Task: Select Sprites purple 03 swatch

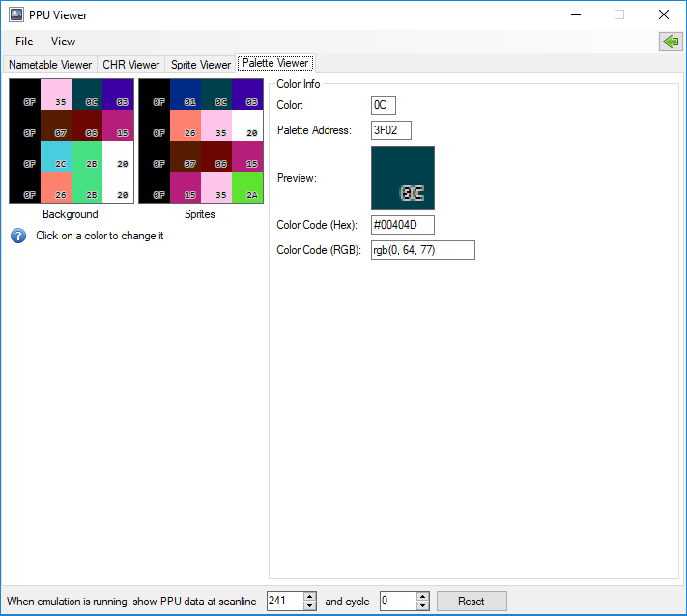Action: click(x=247, y=95)
